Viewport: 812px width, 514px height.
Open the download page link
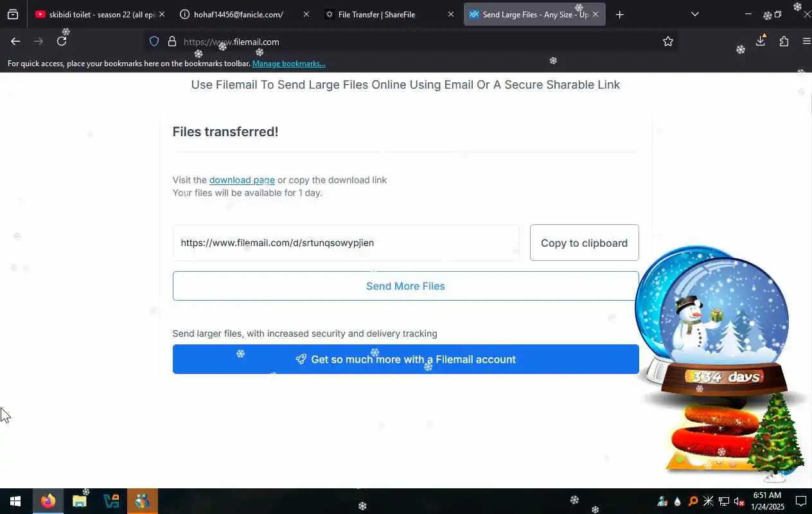(242, 180)
